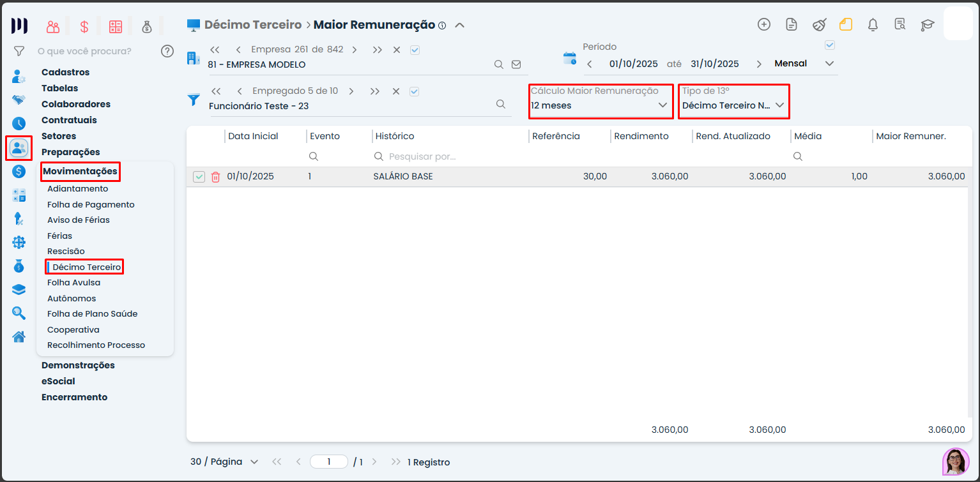Go back to the previous period
The image size is (980, 482).
coord(590,64)
